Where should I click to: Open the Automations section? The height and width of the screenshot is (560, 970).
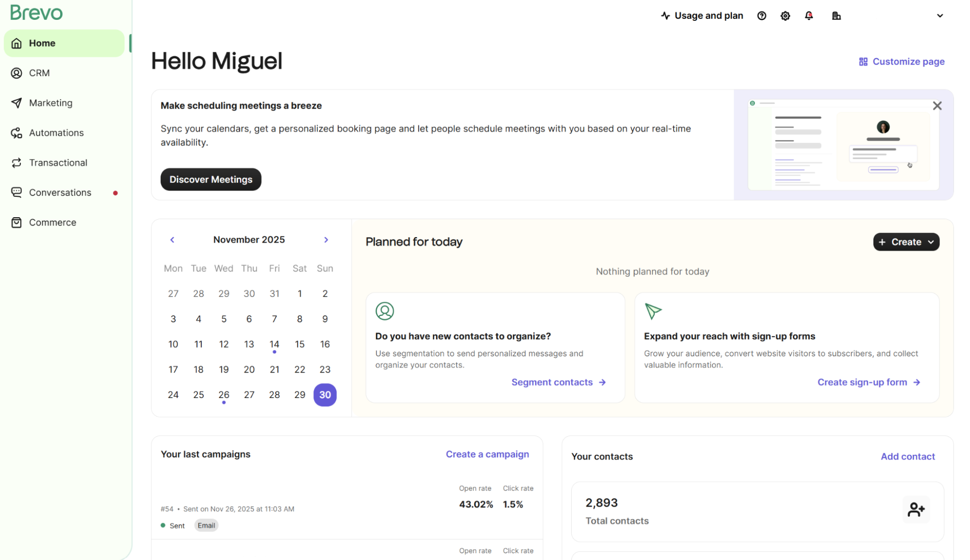[x=56, y=132]
